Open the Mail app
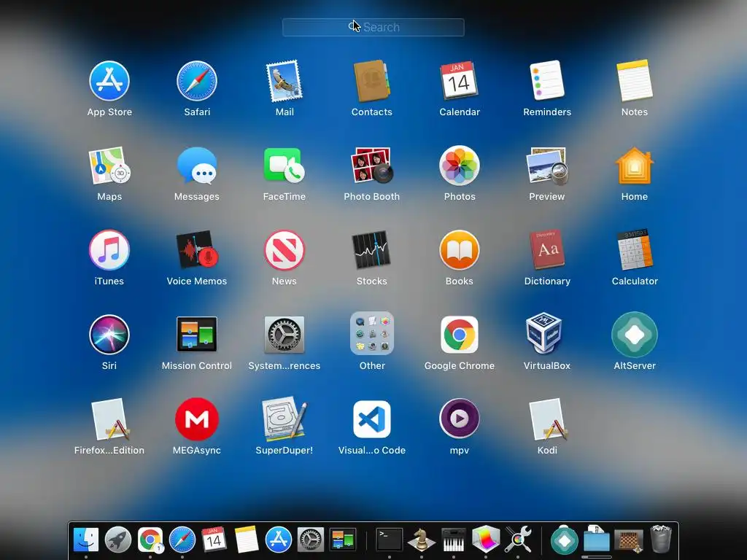 285,81
